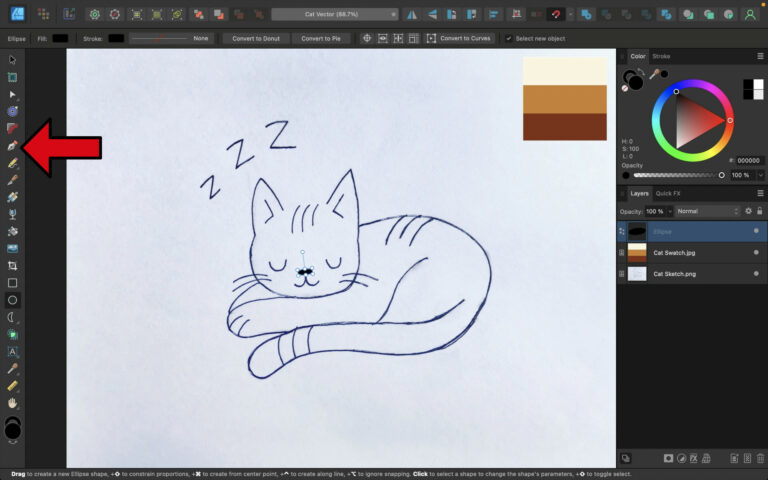Switch to the Stroke tab

tap(661, 56)
